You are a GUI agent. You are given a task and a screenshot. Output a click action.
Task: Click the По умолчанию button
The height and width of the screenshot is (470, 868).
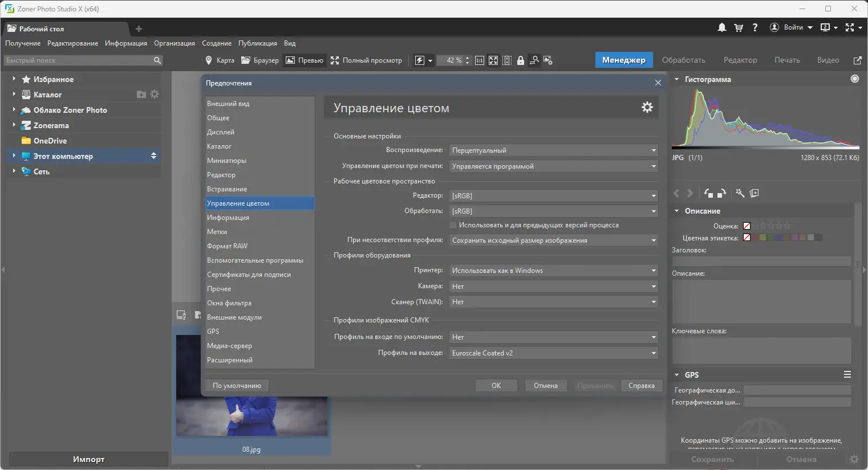click(237, 386)
